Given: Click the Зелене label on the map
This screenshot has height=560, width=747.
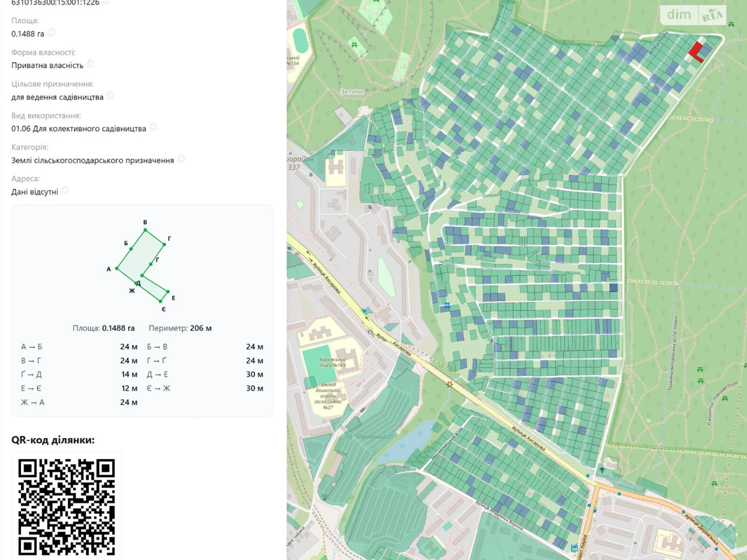Looking at the screenshot, I should click(352, 92).
